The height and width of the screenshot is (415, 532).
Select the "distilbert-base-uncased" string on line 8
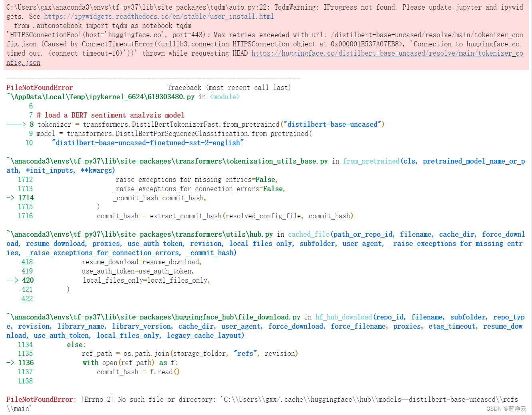[x=333, y=124]
